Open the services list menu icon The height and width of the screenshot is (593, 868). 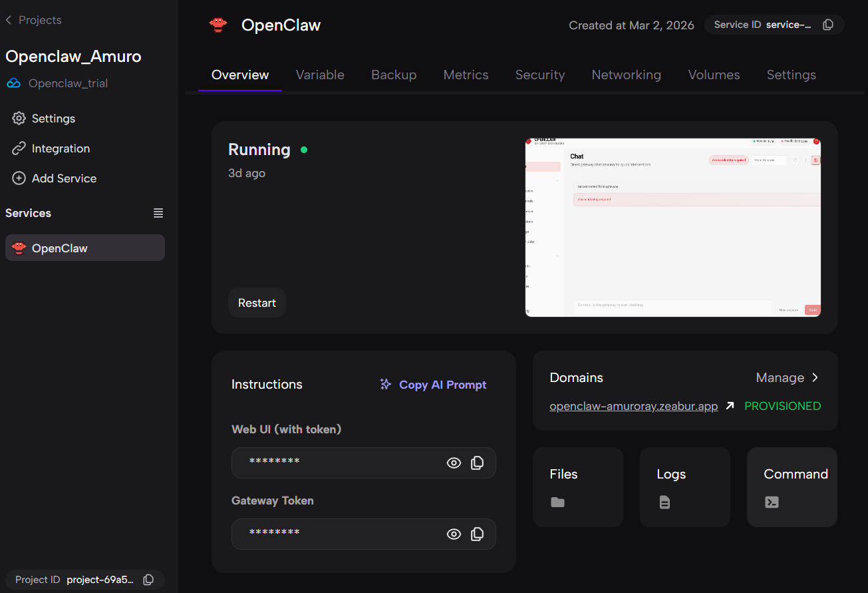(158, 213)
